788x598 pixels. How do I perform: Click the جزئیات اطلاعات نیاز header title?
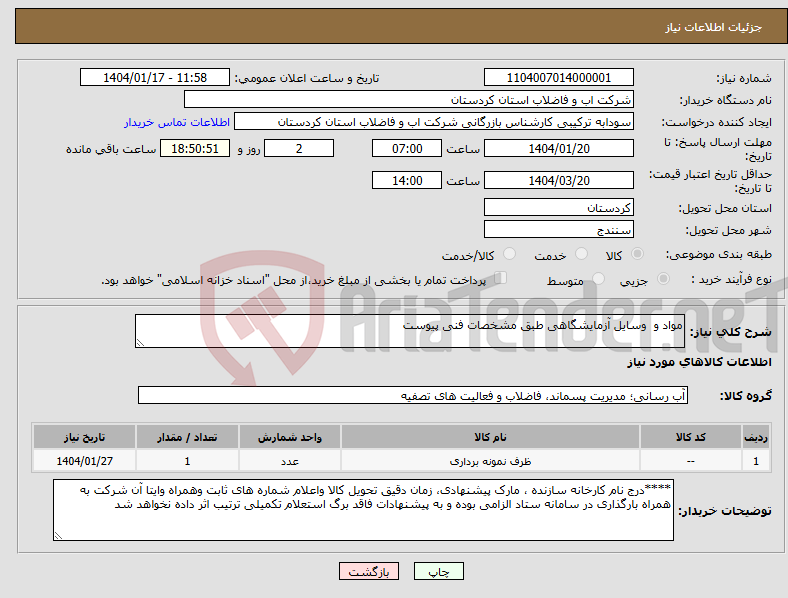(714, 27)
